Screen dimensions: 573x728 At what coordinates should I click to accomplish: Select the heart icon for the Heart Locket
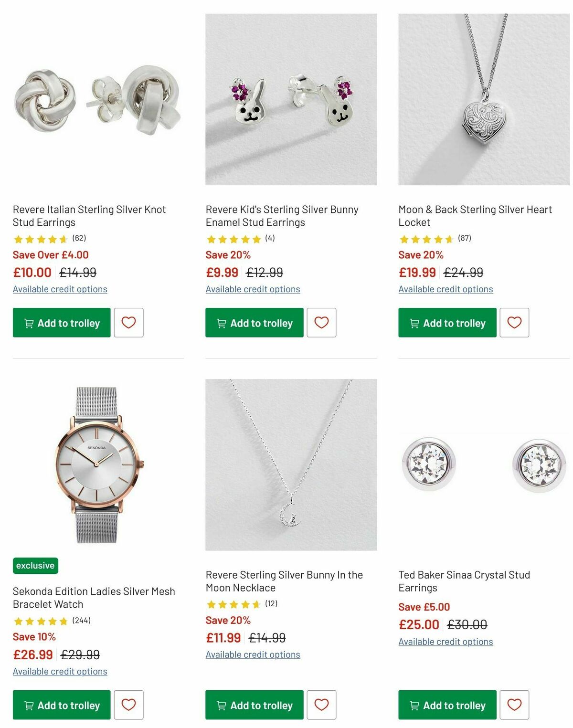click(x=514, y=323)
